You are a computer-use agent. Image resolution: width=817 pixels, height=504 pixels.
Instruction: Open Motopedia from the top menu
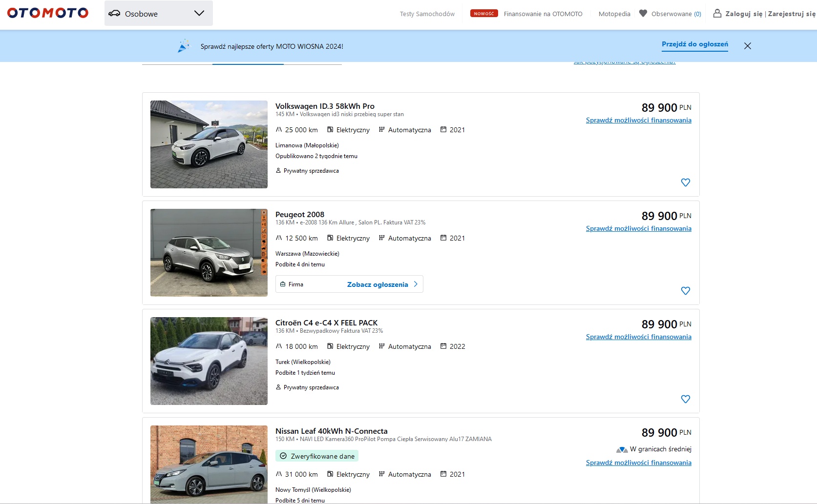614,14
